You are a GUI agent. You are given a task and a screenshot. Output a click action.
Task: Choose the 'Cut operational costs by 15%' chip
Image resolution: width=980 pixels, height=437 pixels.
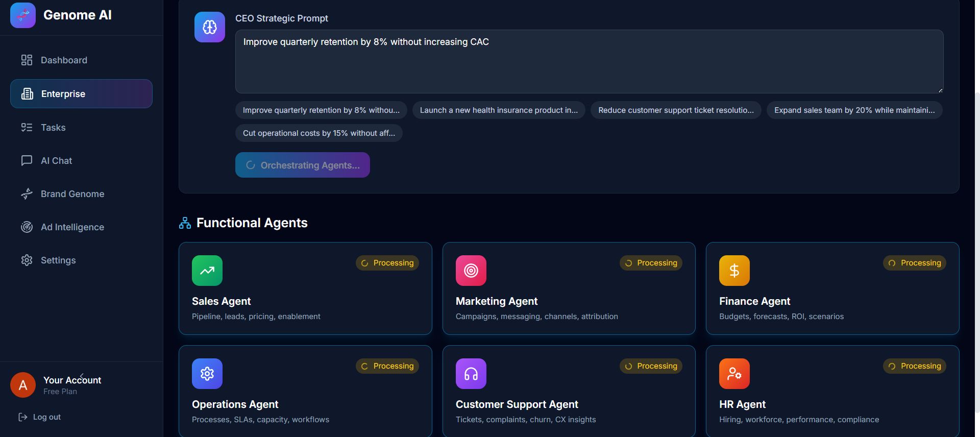tap(319, 133)
